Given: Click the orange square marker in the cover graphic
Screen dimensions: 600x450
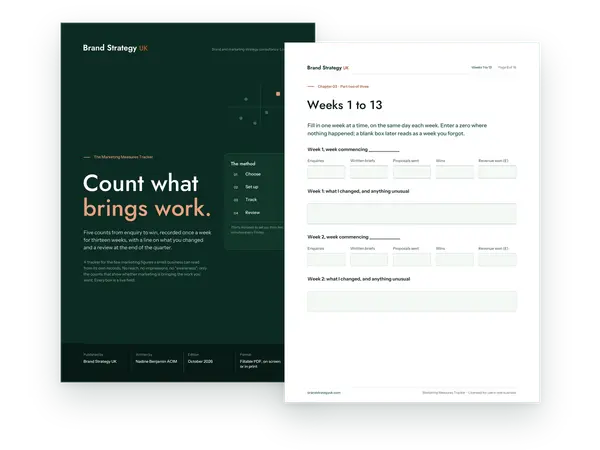Looking at the screenshot, I should pyautogui.click(x=278, y=94).
